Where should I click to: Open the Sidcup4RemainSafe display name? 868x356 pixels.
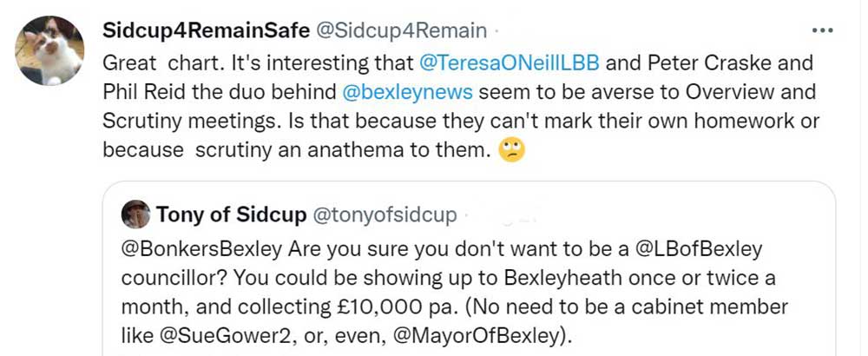[206, 31]
